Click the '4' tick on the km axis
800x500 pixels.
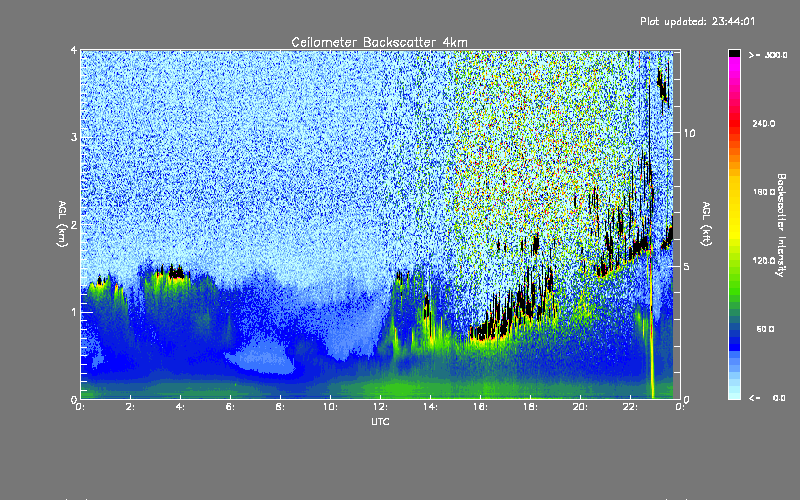[x=74, y=50]
